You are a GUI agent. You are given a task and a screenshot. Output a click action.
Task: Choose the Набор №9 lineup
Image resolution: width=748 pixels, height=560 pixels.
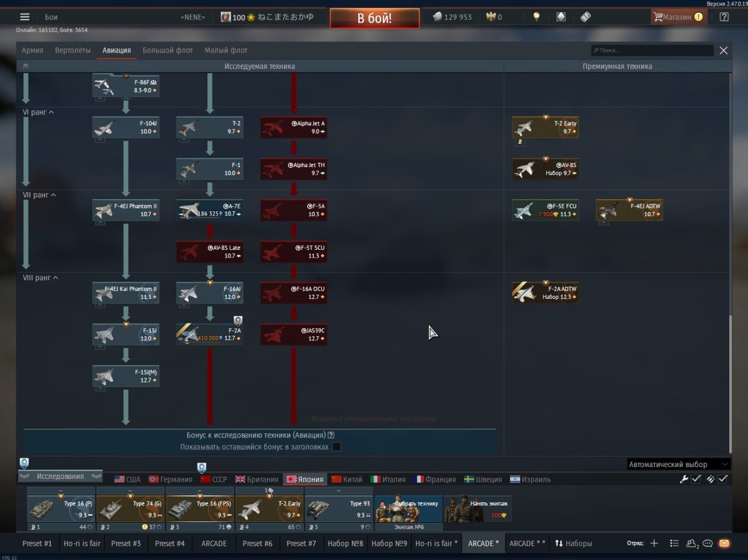click(389, 543)
